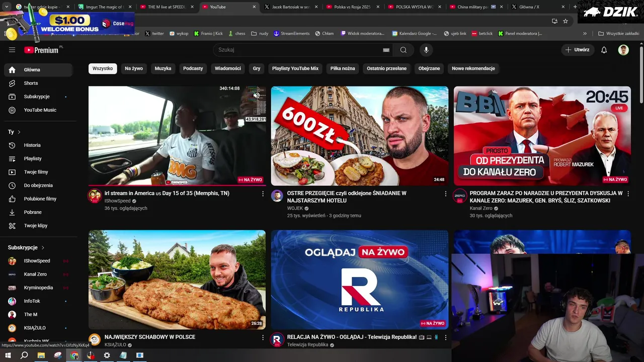Open the account avatar menu
The image size is (644, 362).
click(623, 50)
